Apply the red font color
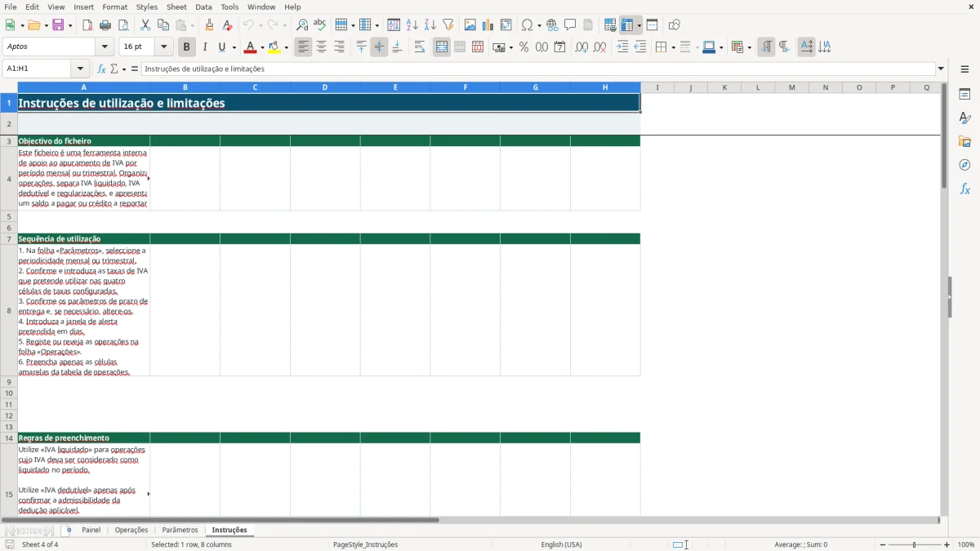Image resolution: width=980 pixels, height=551 pixels. point(251,47)
